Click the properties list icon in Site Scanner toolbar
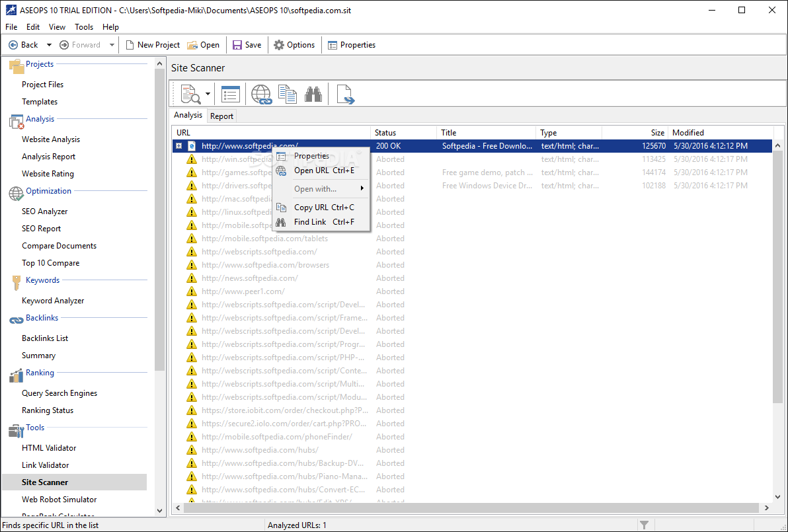The height and width of the screenshot is (532, 788). (231, 94)
